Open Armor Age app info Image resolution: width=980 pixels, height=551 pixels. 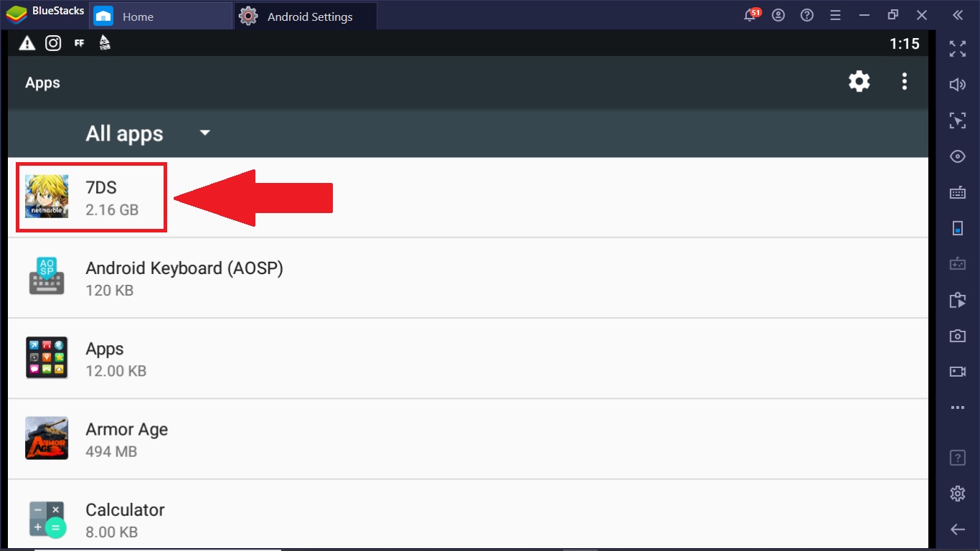pyautogui.click(x=468, y=438)
